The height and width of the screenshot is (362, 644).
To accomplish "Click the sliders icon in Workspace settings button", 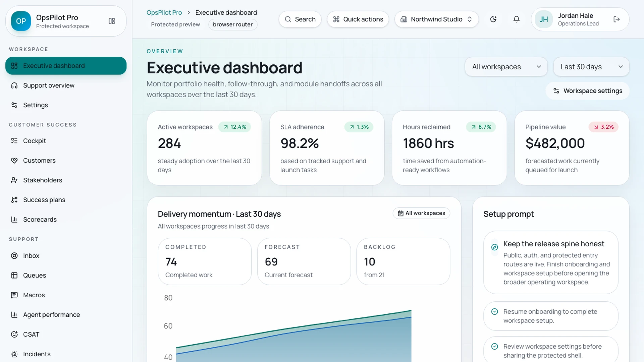I will (556, 91).
